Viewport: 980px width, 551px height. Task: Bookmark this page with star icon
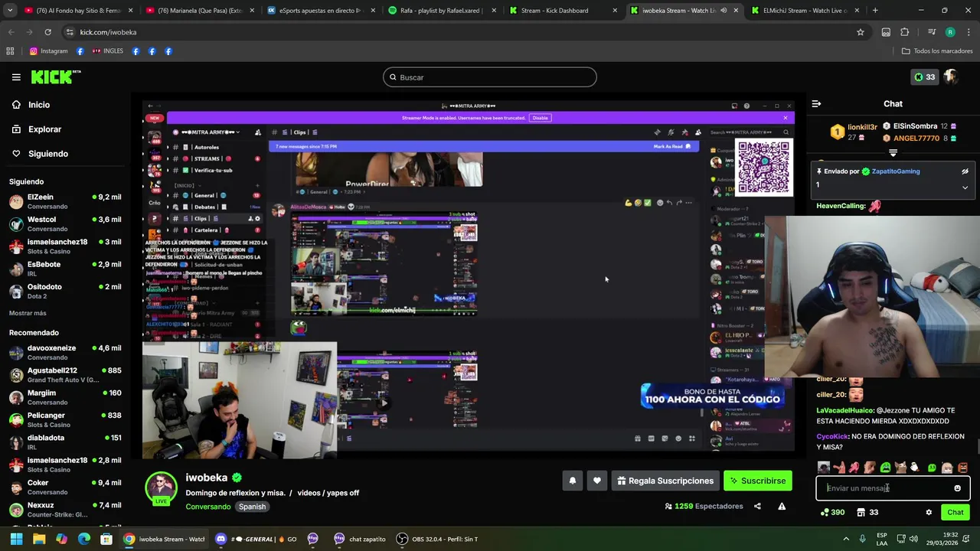[x=861, y=32]
